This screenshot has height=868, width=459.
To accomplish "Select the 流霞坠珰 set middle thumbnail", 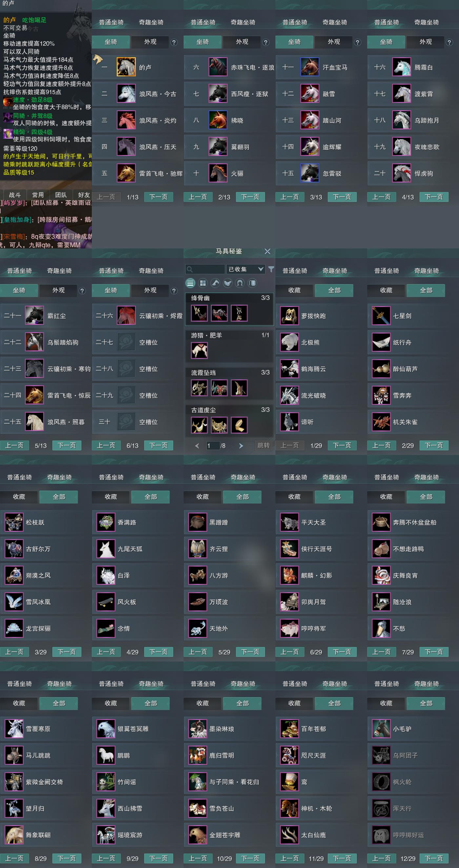I will [x=219, y=388].
